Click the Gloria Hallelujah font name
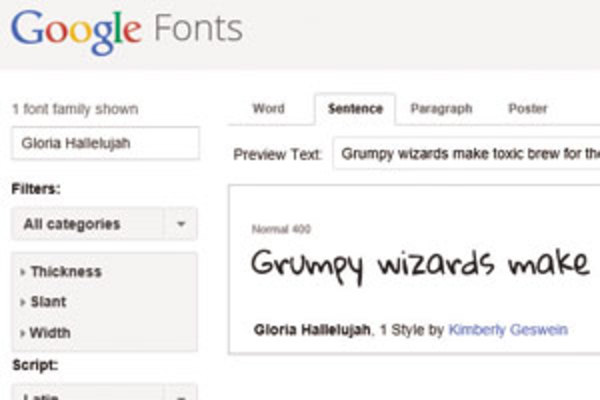The height and width of the screenshot is (400, 600). pyautogui.click(x=312, y=330)
